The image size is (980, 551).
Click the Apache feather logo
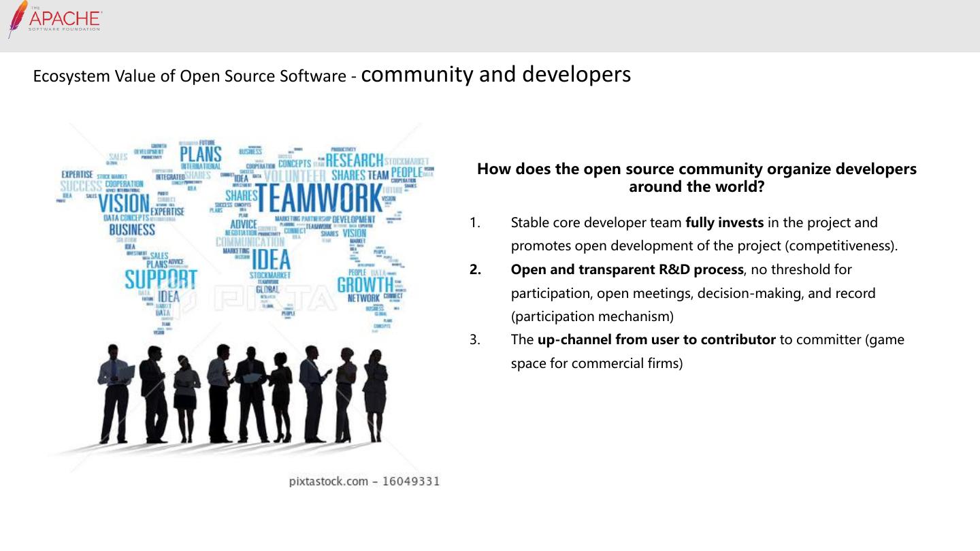[17, 19]
